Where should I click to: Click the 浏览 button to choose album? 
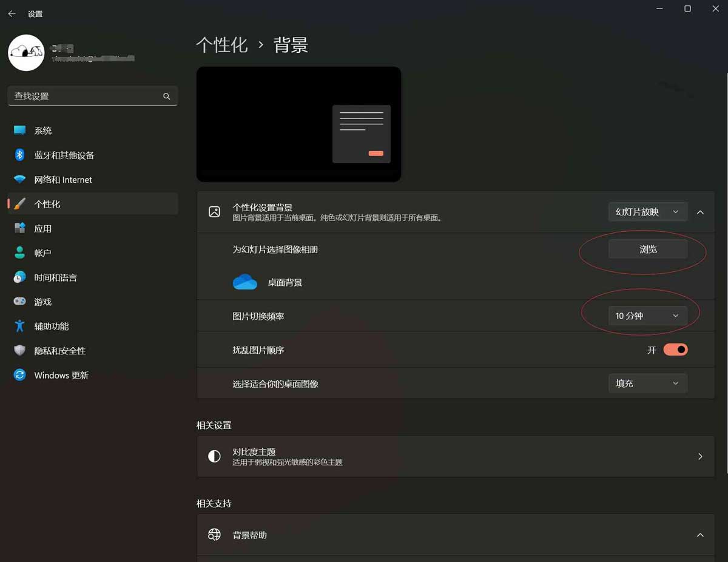point(647,249)
